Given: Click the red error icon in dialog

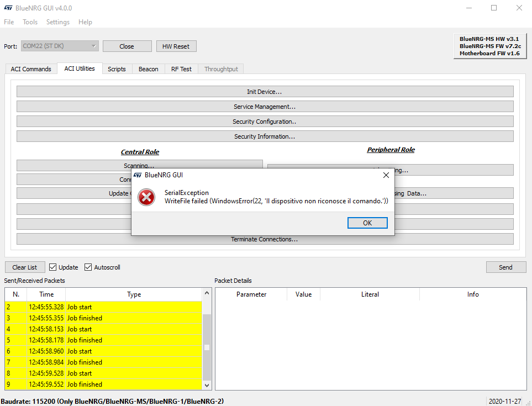Looking at the screenshot, I should pyautogui.click(x=146, y=197).
